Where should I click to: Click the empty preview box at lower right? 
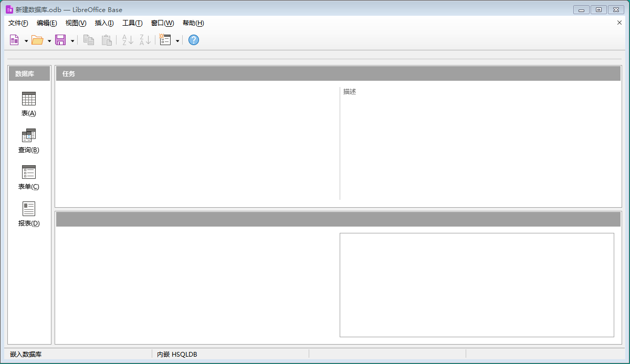click(x=477, y=285)
